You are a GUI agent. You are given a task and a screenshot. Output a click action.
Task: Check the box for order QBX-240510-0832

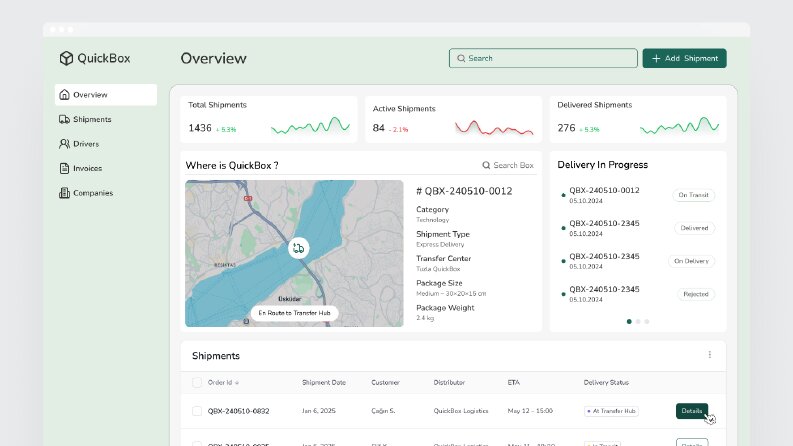(x=197, y=411)
